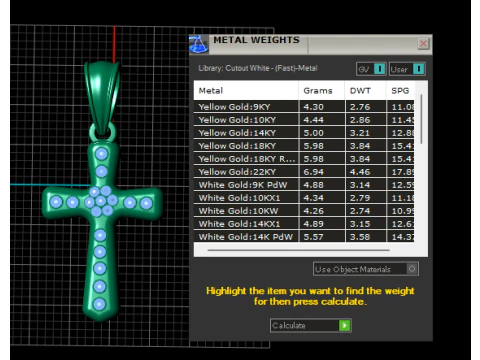Click the 4.88 grams value
Screen dimensions: 480x360
(x=313, y=185)
